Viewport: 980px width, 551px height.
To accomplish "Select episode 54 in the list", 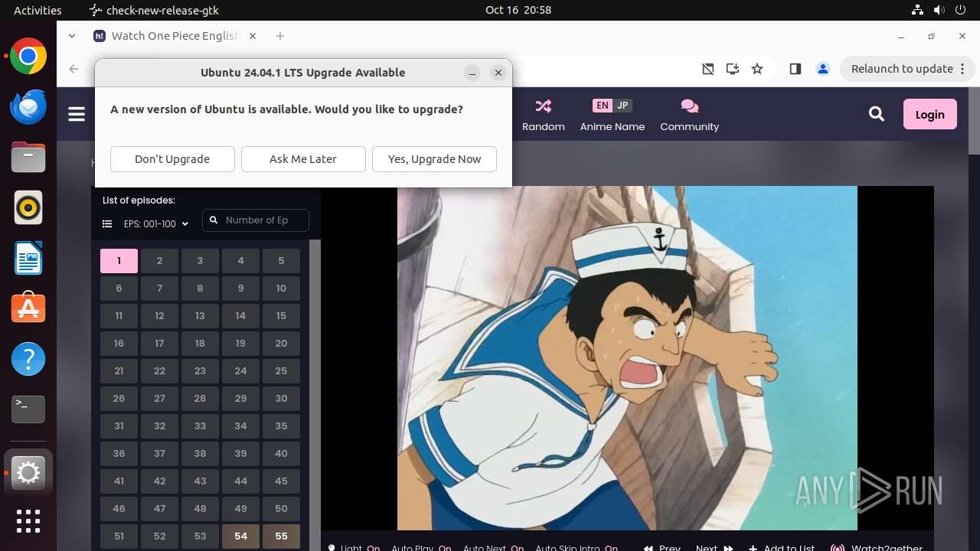I will 240,536.
